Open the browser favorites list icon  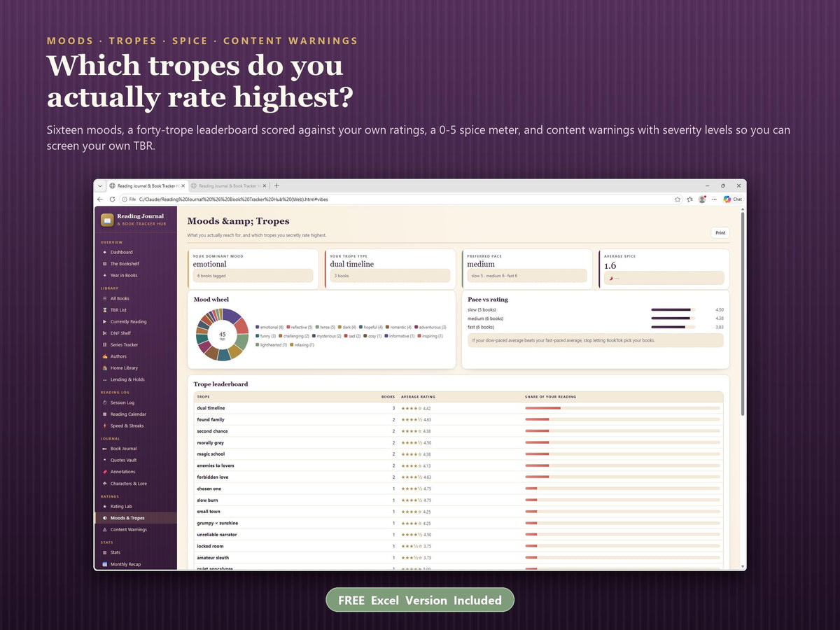click(x=690, y=199)
